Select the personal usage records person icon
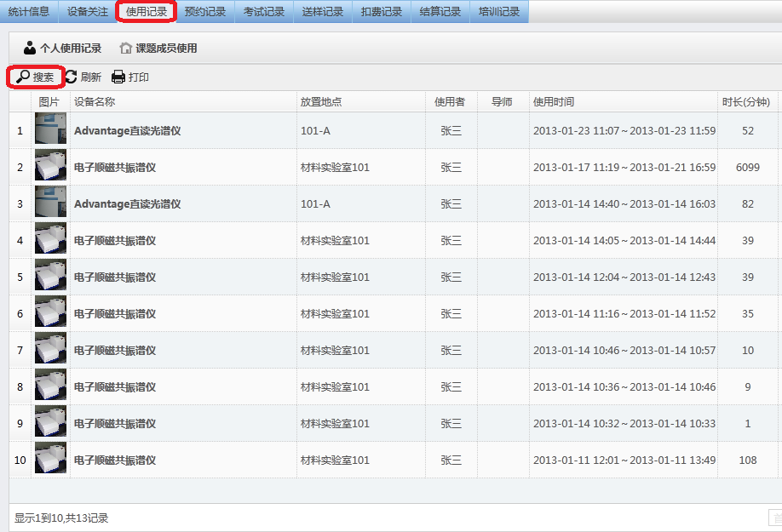 pos(30,49)
